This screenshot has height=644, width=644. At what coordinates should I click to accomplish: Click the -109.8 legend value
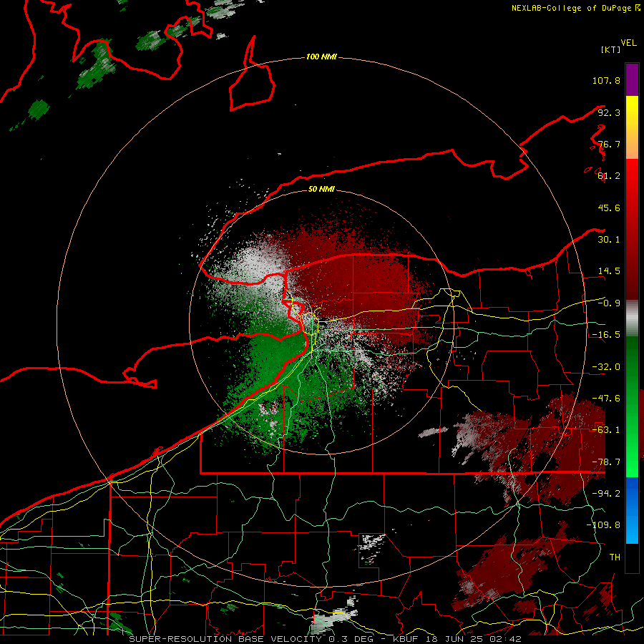pyautogui.click(x=603, y=525)
